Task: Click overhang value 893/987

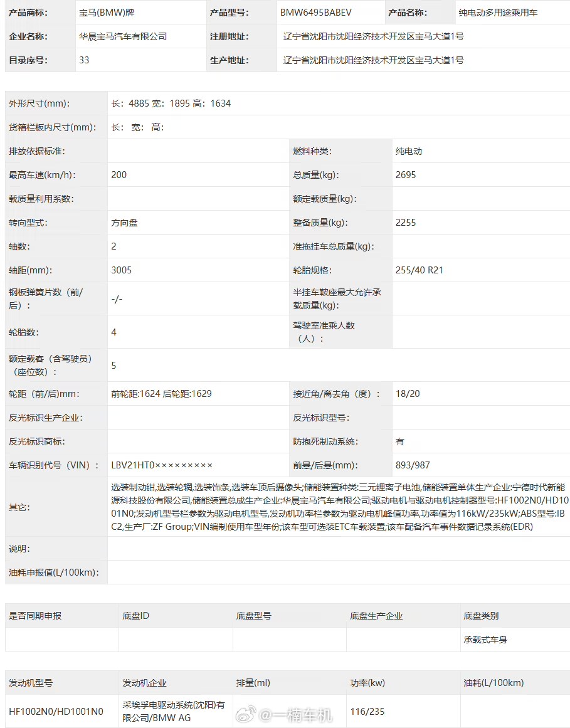Action: point(413,465)
